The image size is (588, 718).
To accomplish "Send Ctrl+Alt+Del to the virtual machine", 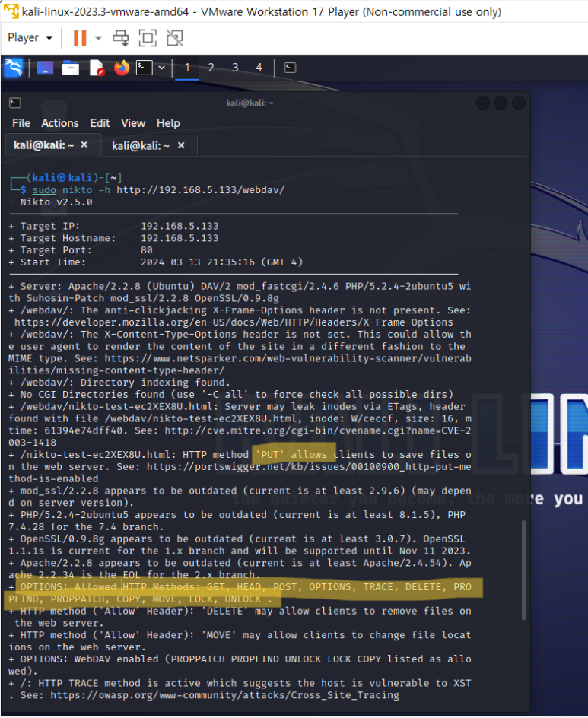I will click(x=121, y=38).
